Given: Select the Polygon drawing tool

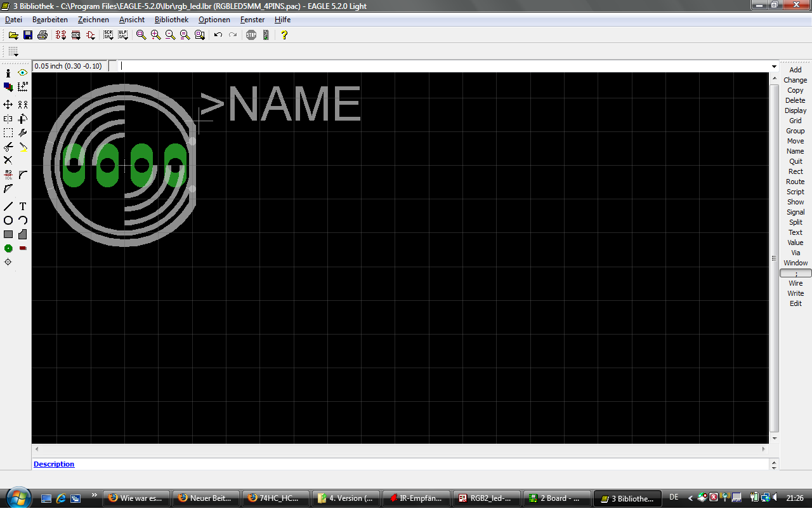Looking at the screenshot, I should tap(23, 234).
